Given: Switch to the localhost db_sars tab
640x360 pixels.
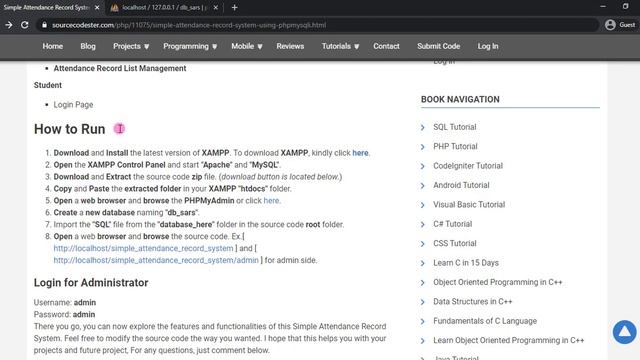Looking at the screenshot, I should tap(163, 7).
